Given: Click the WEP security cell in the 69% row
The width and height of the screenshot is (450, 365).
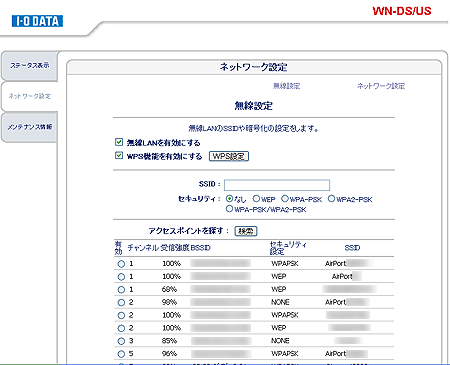Looking at the screenshot, I should click(x=279, y=289).
